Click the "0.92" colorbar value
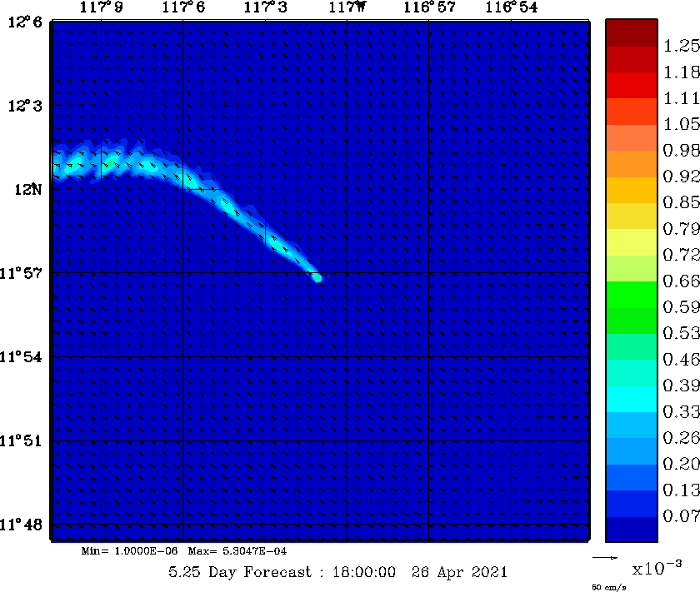The width and height of the screenshot is (700, 592). (682, 177)
